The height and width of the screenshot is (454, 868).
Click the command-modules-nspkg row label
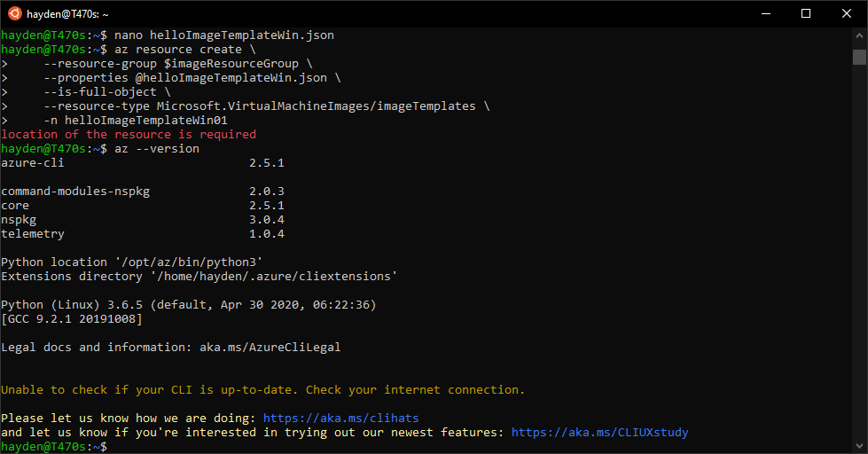tap(75, 192)
